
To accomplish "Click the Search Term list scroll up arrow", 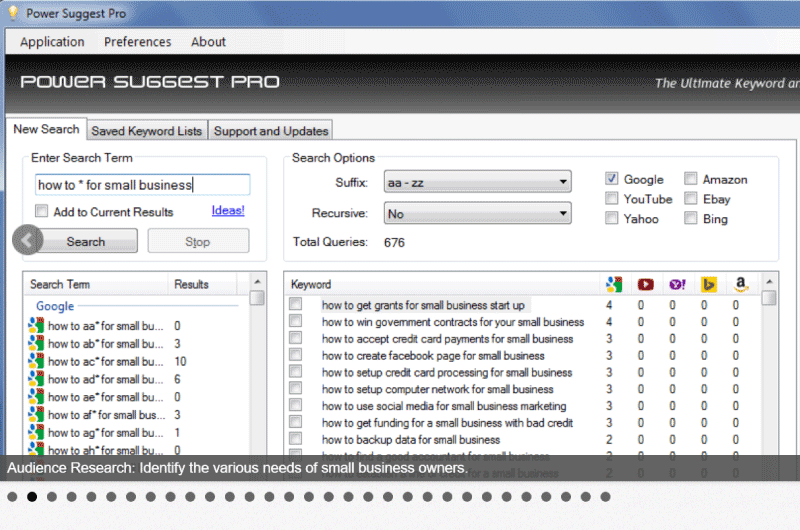I will [258, 282].
